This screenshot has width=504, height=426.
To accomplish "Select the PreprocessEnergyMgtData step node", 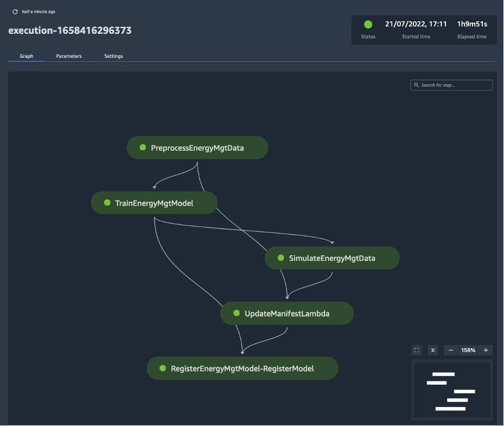I will 197,147.
